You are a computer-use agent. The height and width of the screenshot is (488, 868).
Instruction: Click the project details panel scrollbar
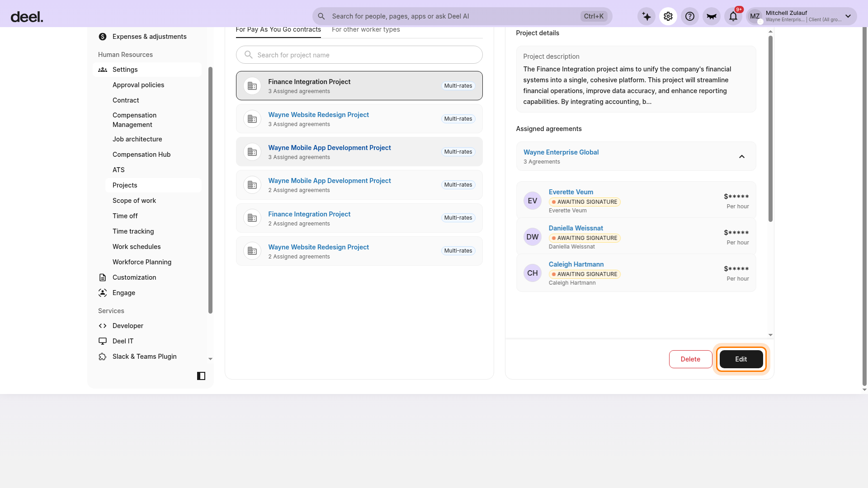coord(770,129)
